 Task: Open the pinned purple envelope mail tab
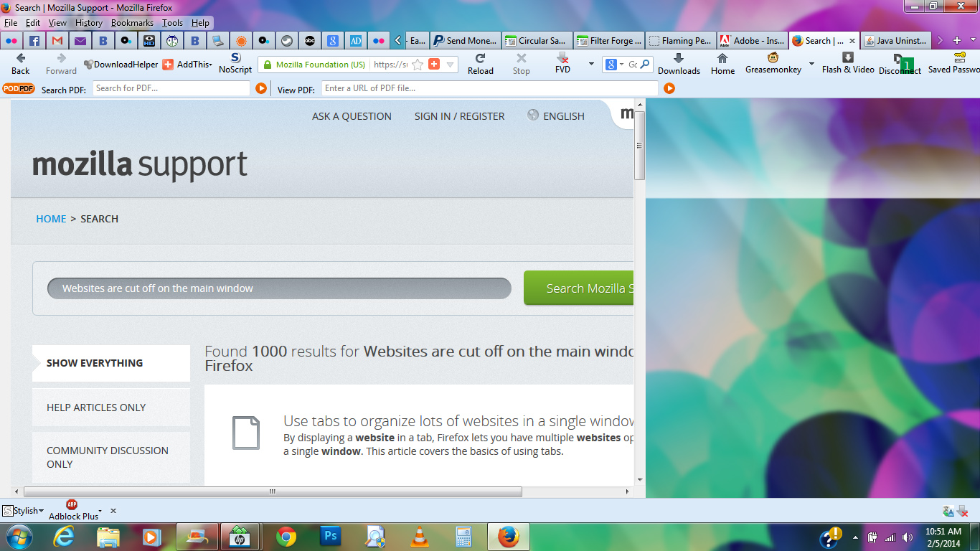80,41
